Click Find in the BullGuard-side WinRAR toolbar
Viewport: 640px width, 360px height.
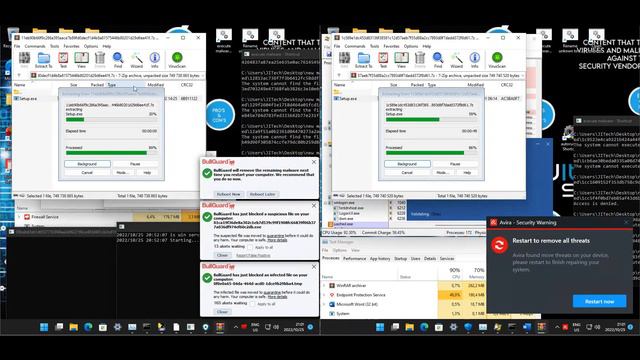click(x=118, y=60)
